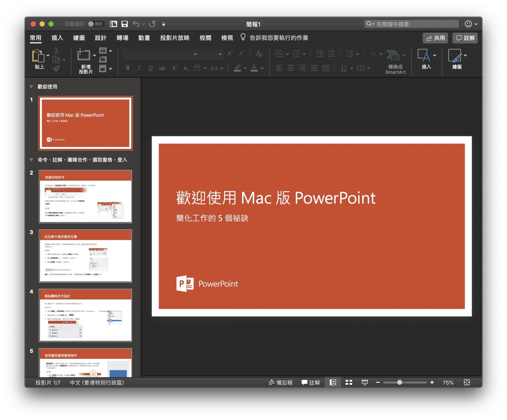Click the 註解 comments button at top right

coord(465,38)
